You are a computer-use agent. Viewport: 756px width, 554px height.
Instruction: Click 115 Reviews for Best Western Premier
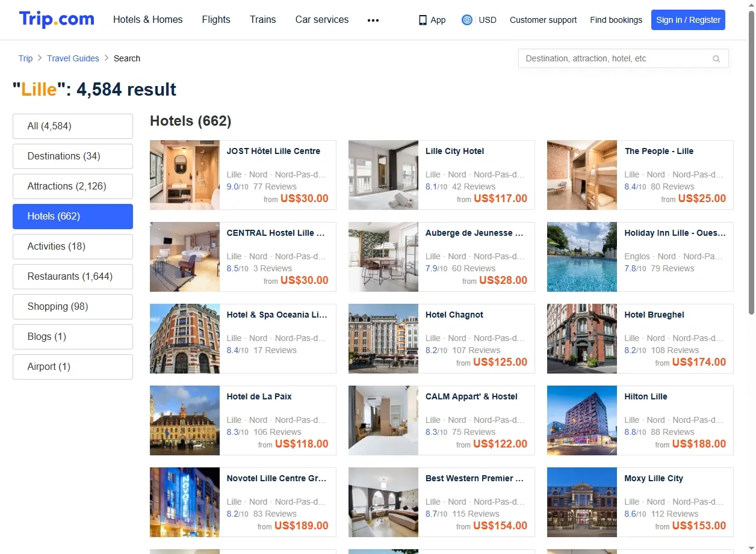tap(476, 514)
